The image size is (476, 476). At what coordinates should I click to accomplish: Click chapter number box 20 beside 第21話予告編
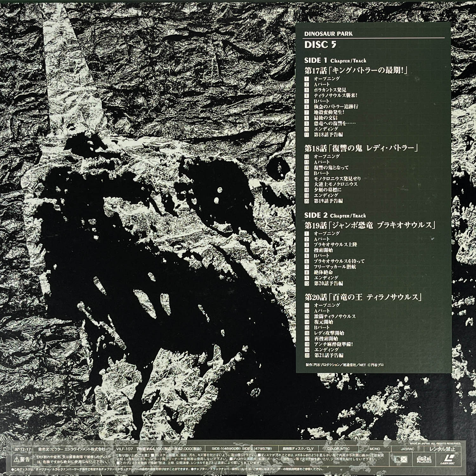(307, 355)
